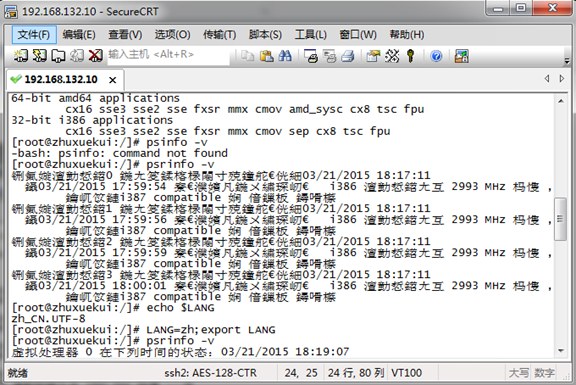Click the Connect toolbar icon

[x=21, y=56]
